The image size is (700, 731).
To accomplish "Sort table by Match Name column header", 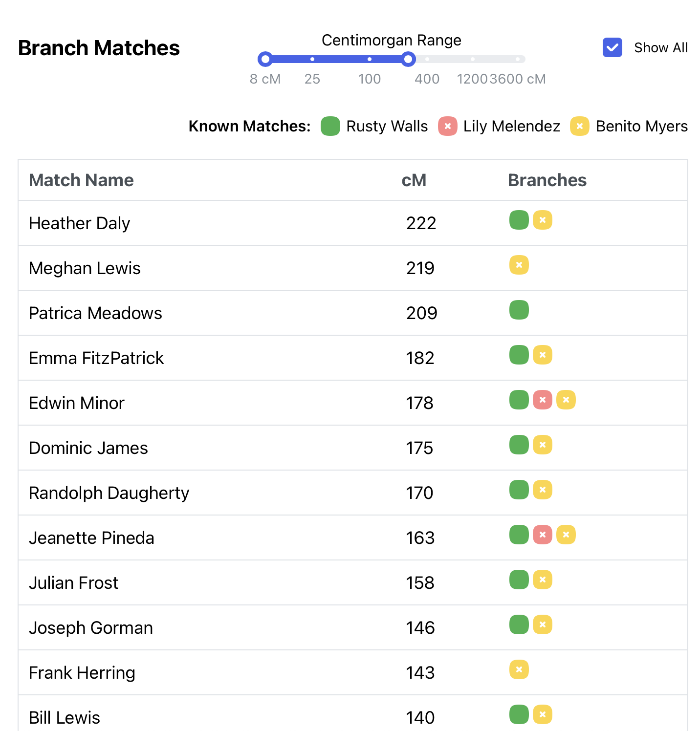I will [x=81, y=180].
